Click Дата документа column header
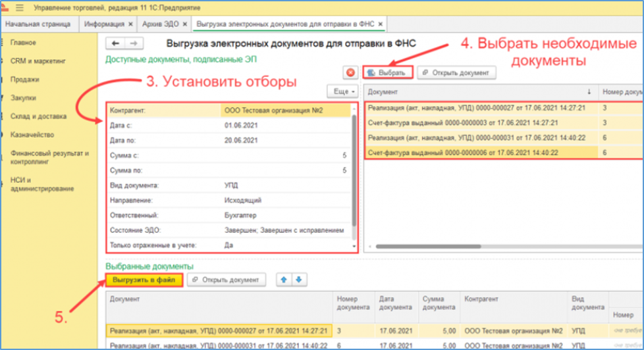 395,303
